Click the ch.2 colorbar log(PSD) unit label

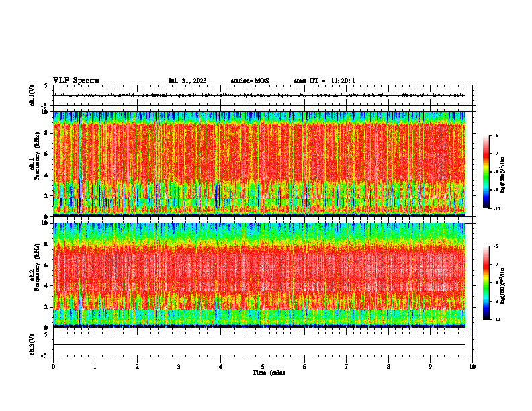[x=503, y=285]
